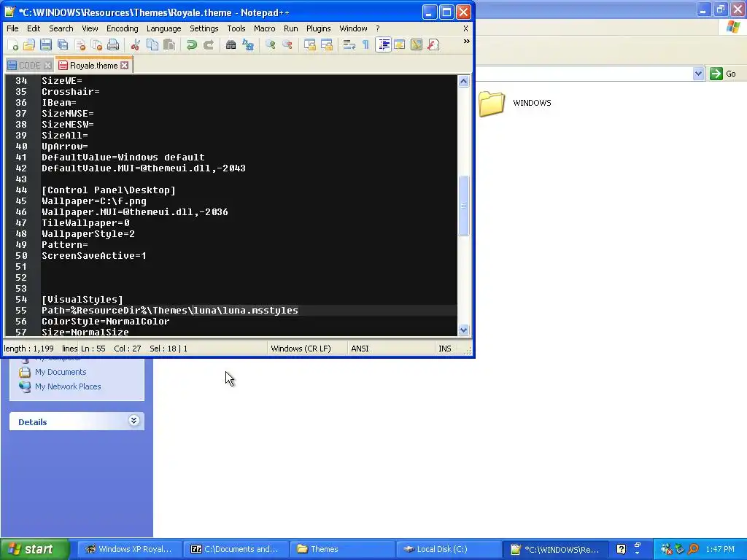Click the Zoom In toolbar icon
Screen dimensions: 747x560
pyautogui.click(x=270, y=44)
